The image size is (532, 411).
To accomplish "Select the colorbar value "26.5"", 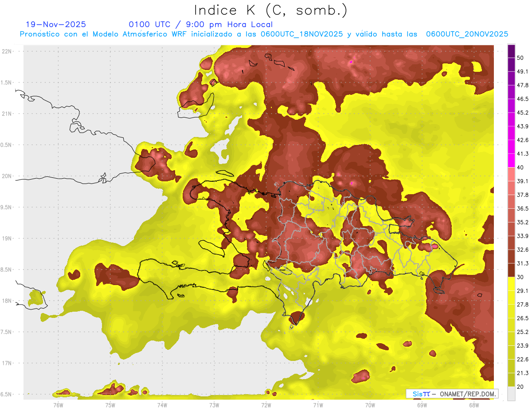I will (x=523, y=318).
